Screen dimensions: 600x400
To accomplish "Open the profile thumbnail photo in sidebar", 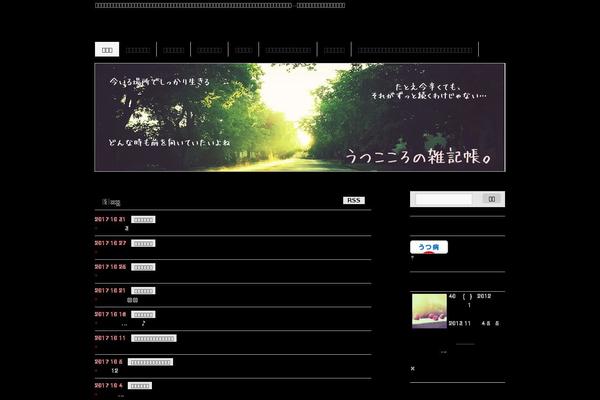I will [429, 311].
